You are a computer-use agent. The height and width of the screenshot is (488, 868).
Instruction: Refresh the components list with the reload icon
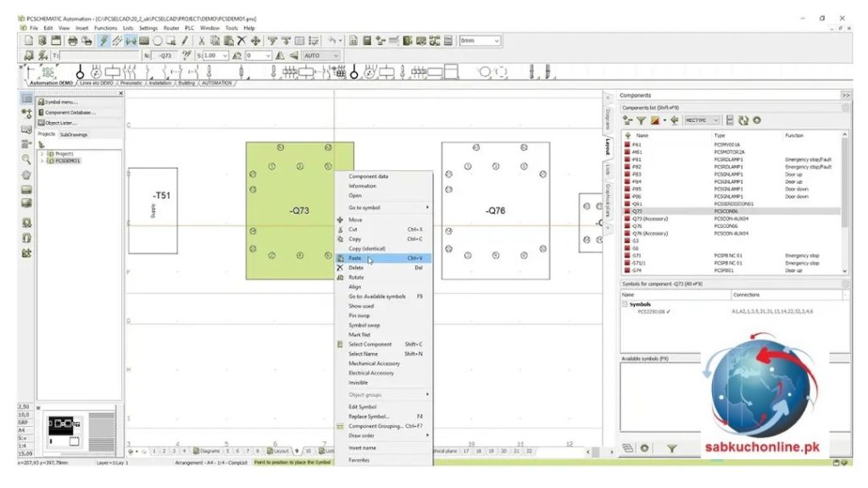click(x=743, y=119)
